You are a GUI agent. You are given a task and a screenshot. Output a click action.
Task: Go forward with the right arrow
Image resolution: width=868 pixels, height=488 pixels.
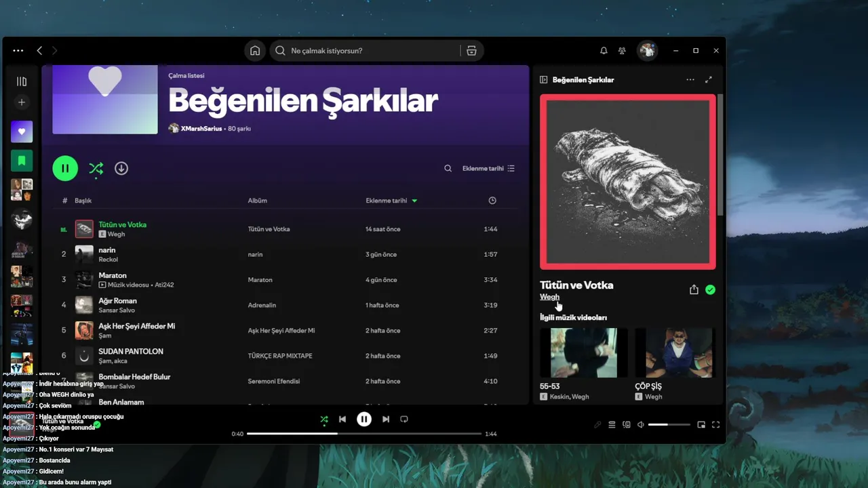pyautogui.click(x=55, y=51)
